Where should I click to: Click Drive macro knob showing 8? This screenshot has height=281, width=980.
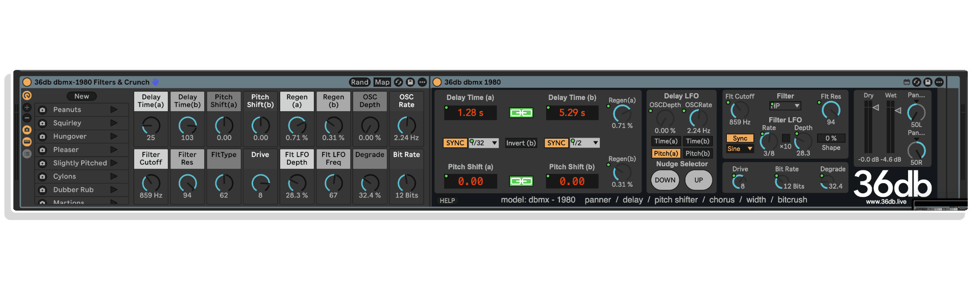[x=260, y=183]
